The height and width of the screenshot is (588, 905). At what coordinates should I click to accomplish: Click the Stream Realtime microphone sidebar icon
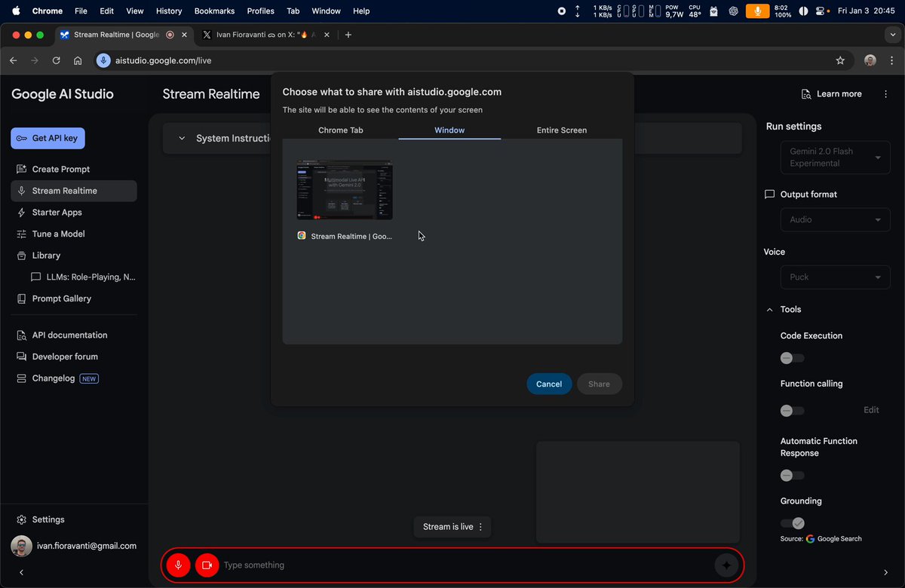coord(21,191)
